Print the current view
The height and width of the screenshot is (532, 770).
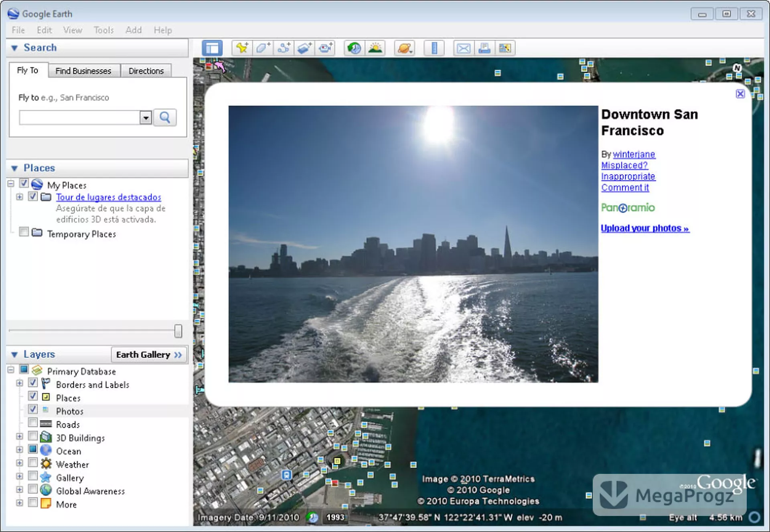tap(484, 48)
